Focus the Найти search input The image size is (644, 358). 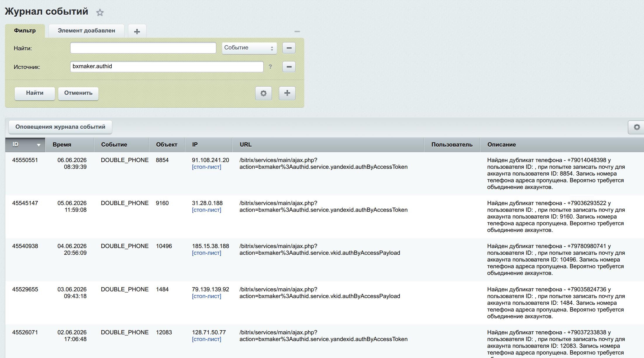pyautogui.click(x=143, y=48)
